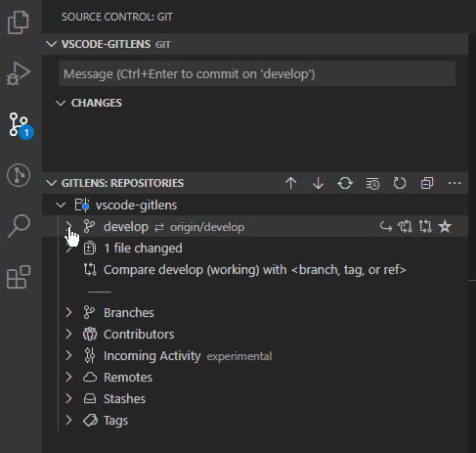
Task: Click the 'Stashes' label
Action: point(124,398)
